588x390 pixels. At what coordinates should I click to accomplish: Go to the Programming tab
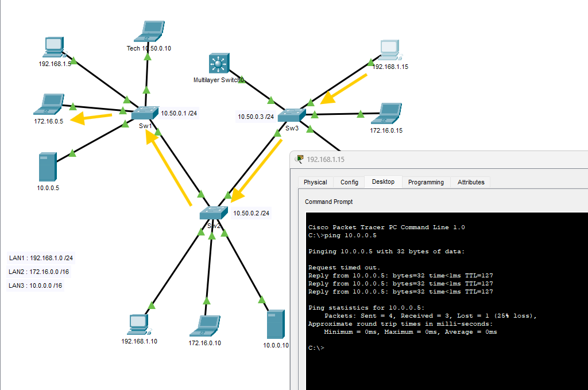tap(425, 182)
